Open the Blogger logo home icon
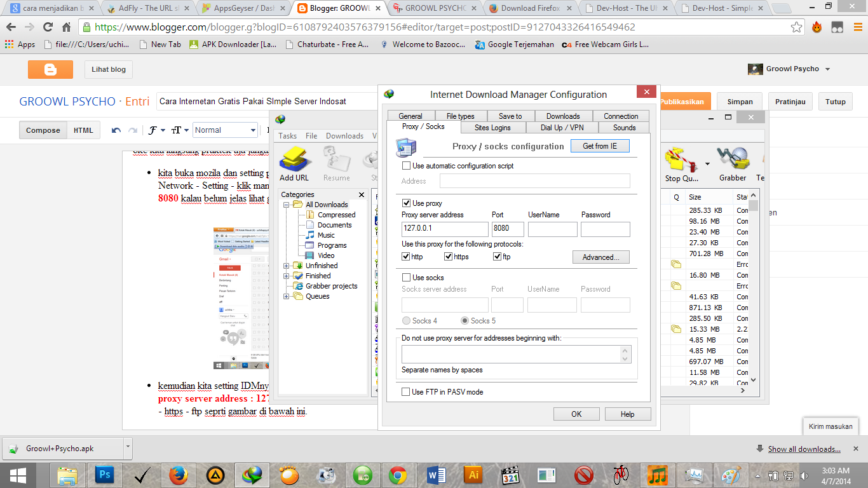The height and width of the screenshot is (488, 868). click(50, 69)
